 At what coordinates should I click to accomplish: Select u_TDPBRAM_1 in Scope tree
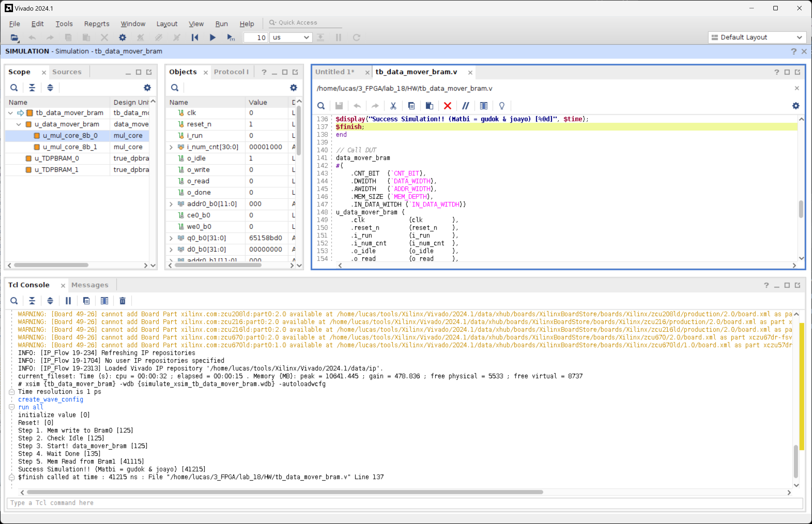pyautogui.click(x=56, y=170)
